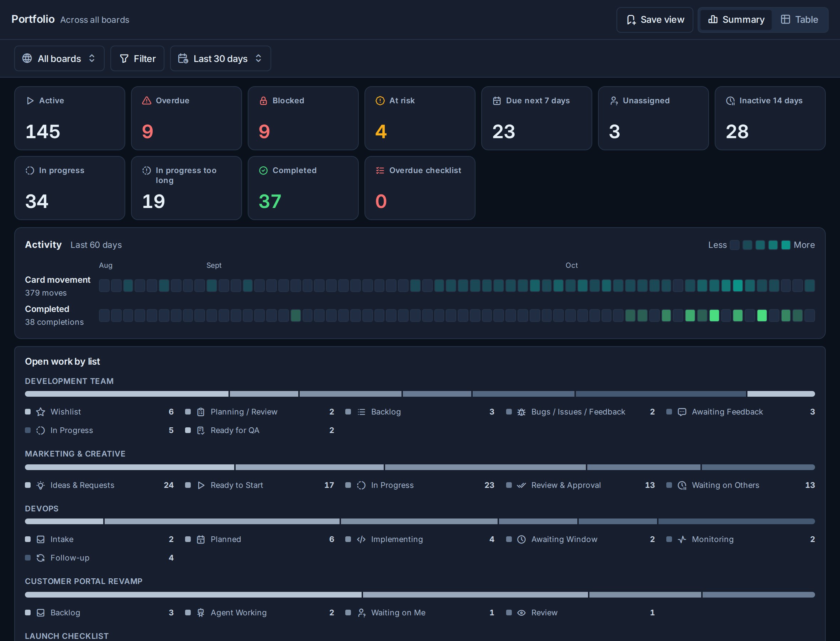Click the Agent Working robot icon
This screenshot has width=840, height=641.
coord(200,613)
